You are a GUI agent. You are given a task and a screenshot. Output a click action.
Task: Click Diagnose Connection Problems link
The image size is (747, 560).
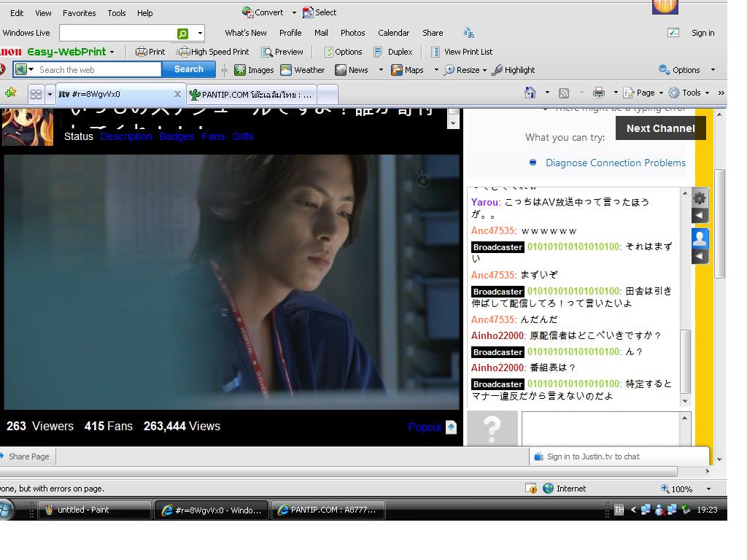coord(616,163)
